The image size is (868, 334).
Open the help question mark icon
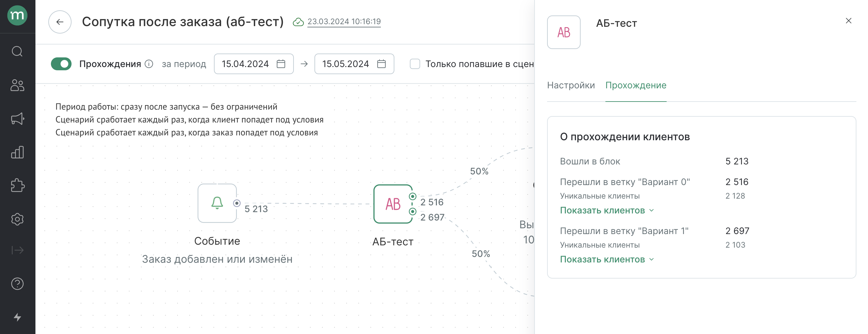[x=17, y=284]
